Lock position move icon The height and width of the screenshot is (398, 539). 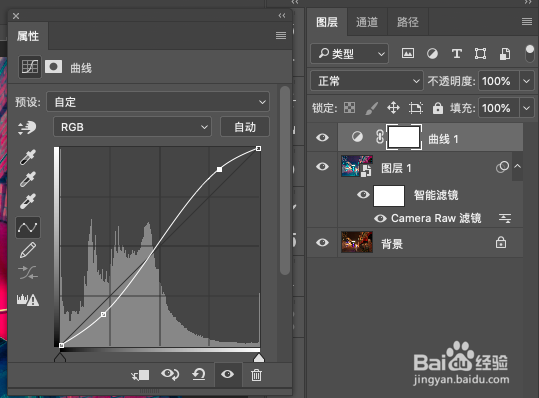[393, 108]
